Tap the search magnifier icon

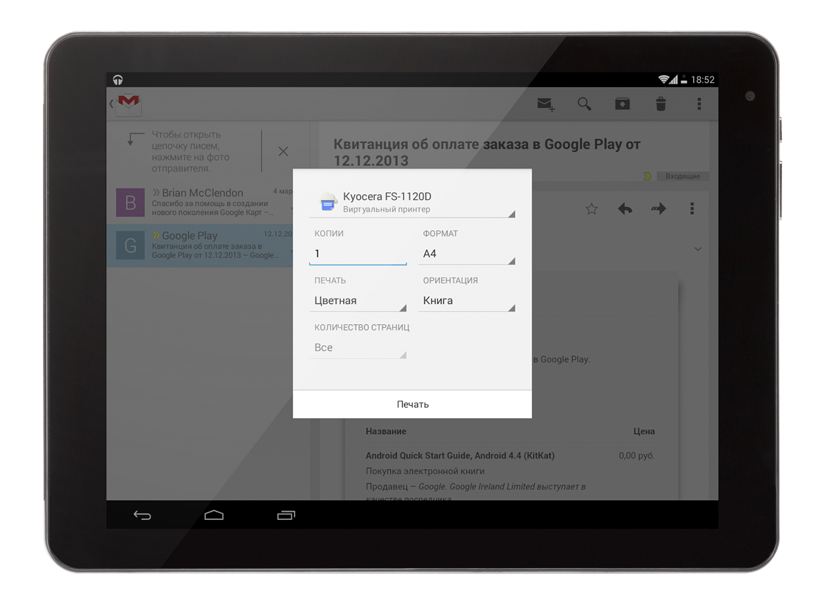[x=584, y=104]
